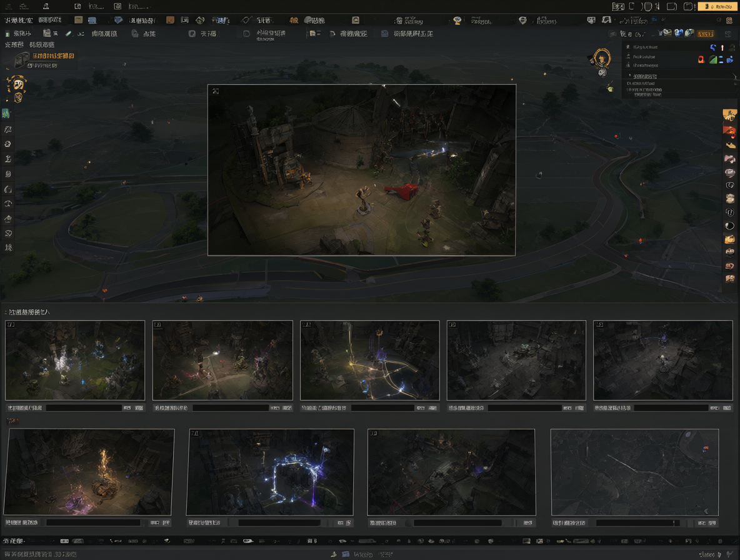Image resolution: width=740 pixels, height=560 pixels.
Task: Click the small round emblem below the golden ring
Action: pos(602,72)
